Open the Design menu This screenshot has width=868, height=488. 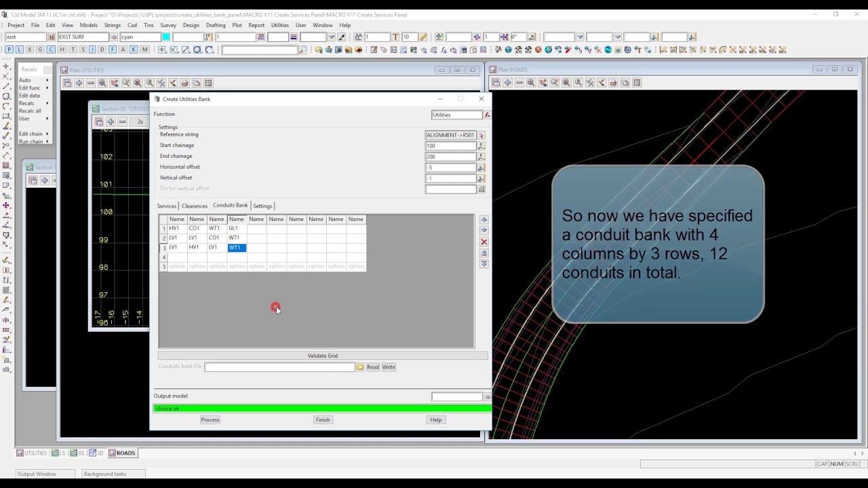coord(191,25)
